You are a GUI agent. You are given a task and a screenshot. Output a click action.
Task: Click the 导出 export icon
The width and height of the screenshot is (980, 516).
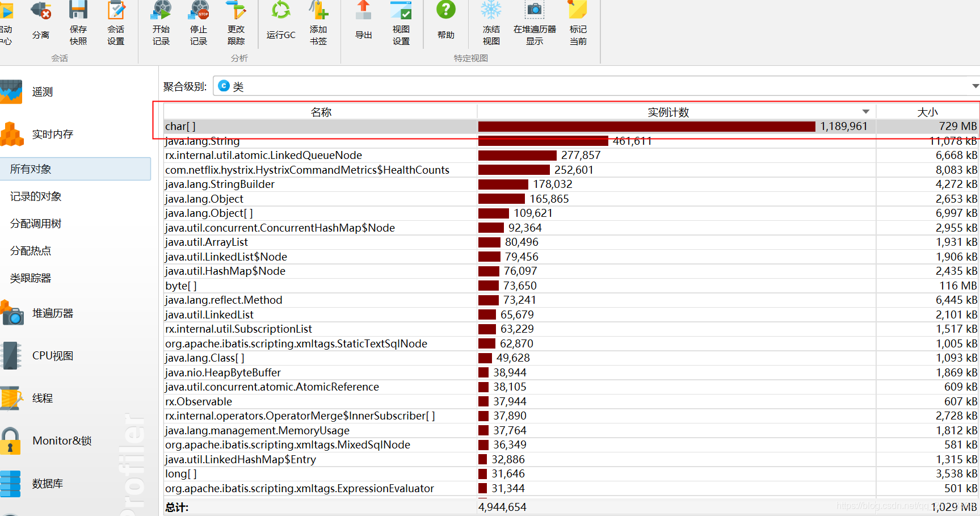point(364,10)
